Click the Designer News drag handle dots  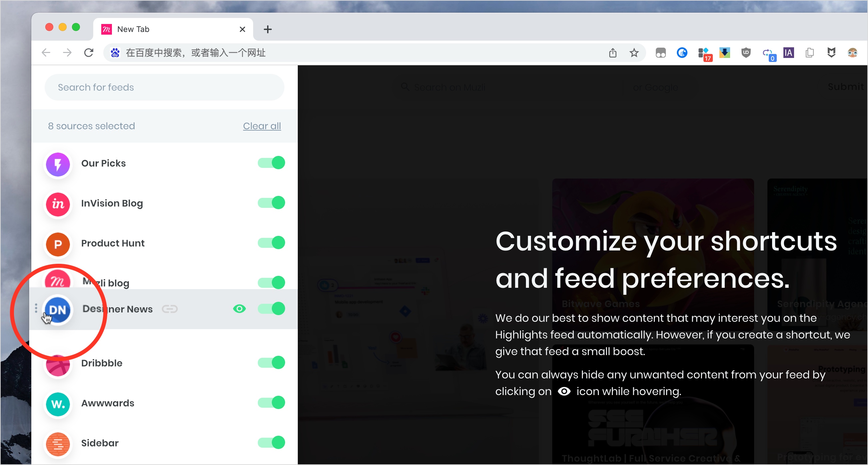coord(36,308)
